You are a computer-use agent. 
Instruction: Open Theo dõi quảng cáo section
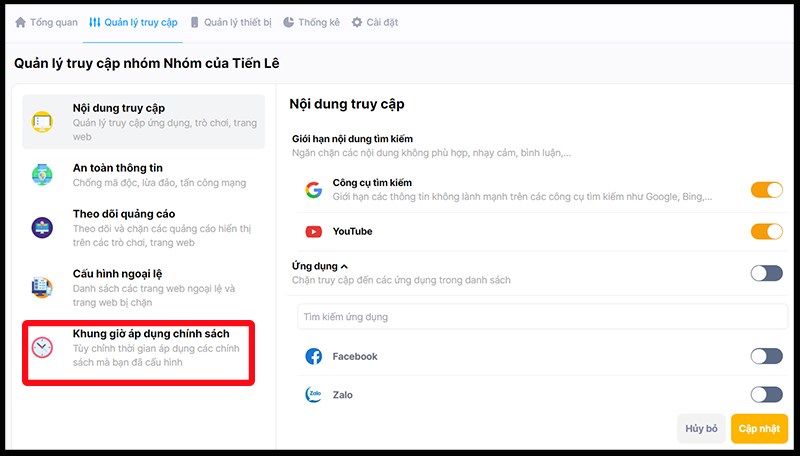coord(143,227)
